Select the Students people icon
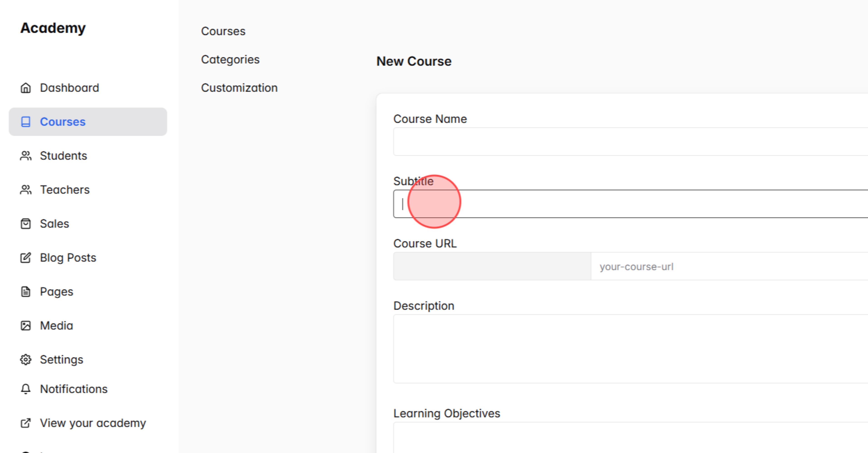868x453 pixels. coord(26,156)
